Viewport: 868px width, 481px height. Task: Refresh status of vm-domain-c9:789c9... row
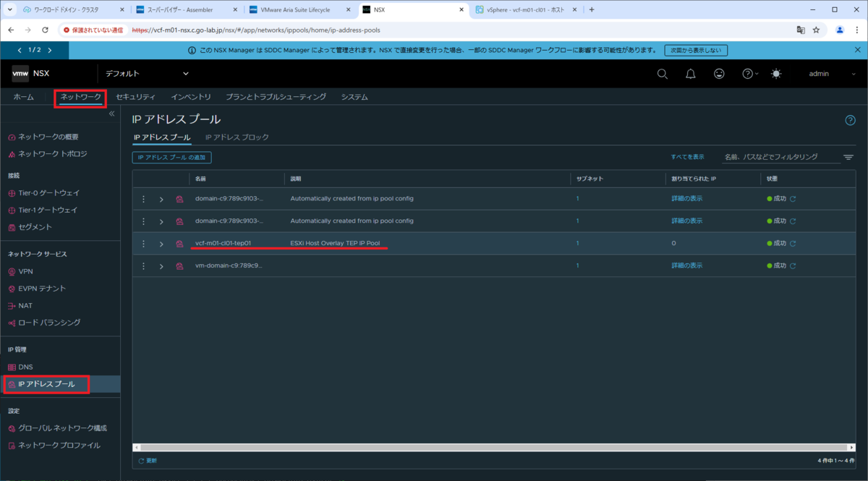(x=793, y=265)
